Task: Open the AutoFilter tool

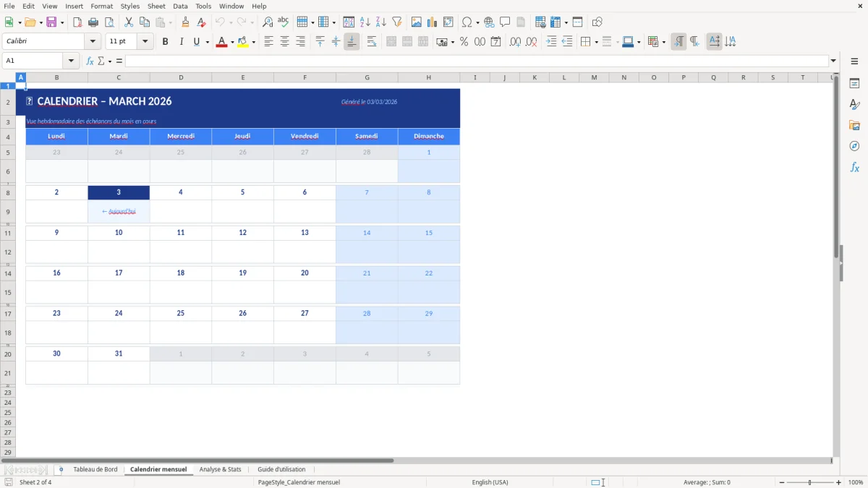Action: [397, 22]
